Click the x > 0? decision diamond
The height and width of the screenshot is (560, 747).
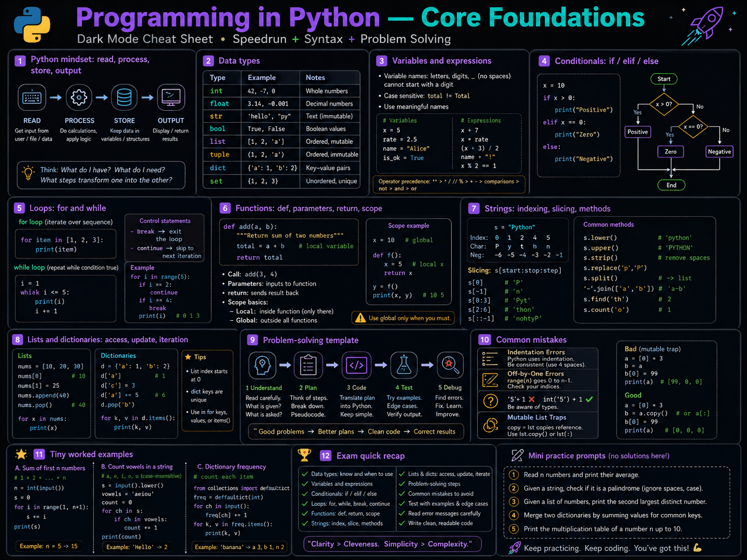[x=664, y=104]
